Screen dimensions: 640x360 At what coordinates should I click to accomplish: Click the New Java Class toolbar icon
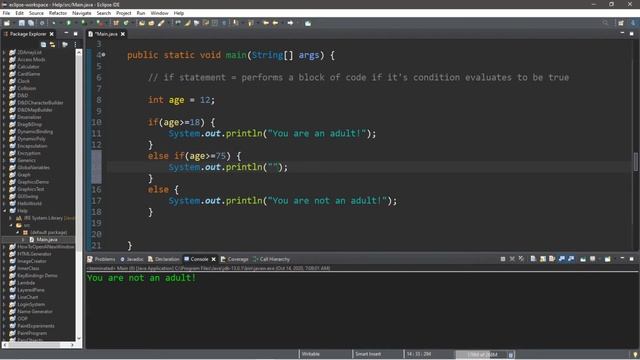click(126, 23)
